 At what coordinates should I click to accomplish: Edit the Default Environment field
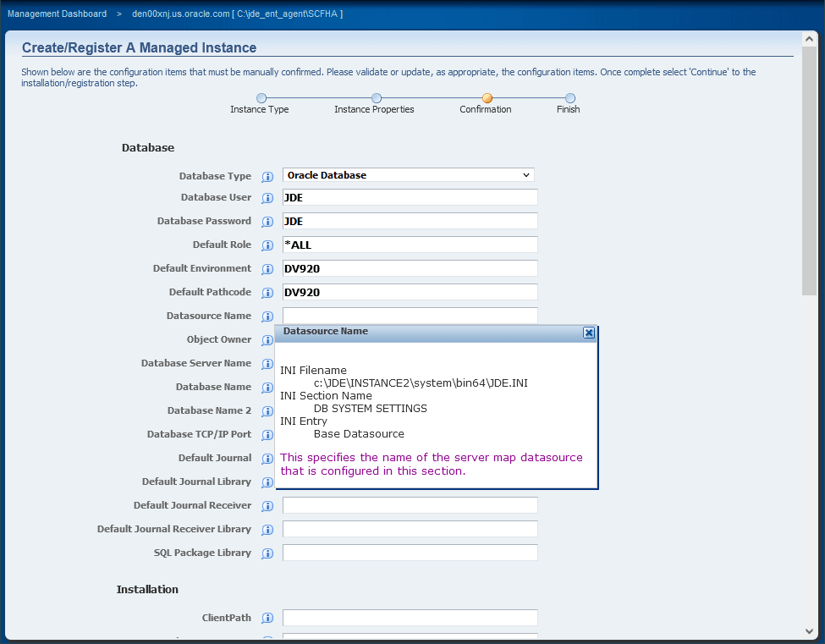(410, 268)
